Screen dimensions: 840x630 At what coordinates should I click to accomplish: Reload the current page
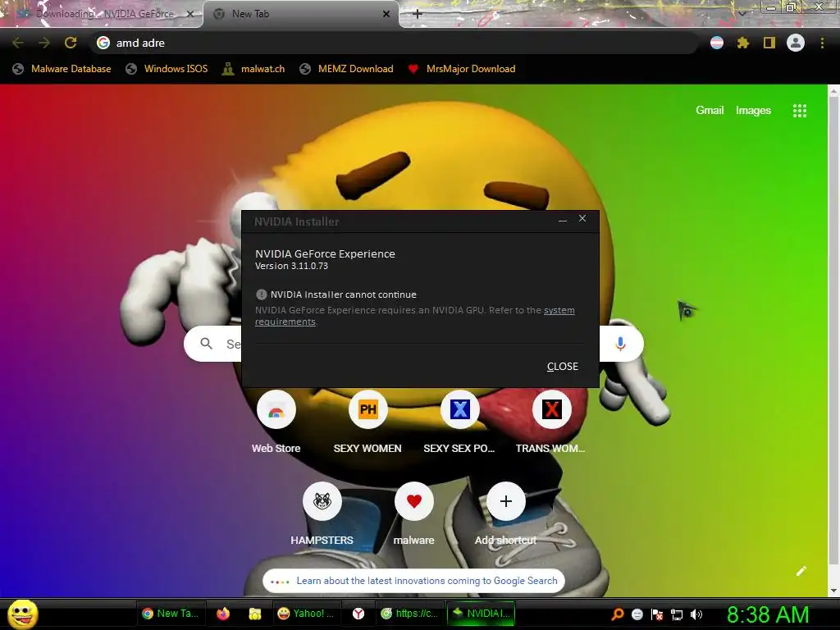71,43
